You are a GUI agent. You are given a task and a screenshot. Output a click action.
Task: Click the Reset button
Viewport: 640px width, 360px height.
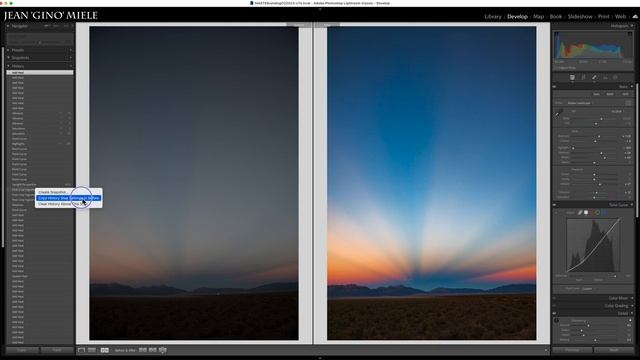click(614, 350)
